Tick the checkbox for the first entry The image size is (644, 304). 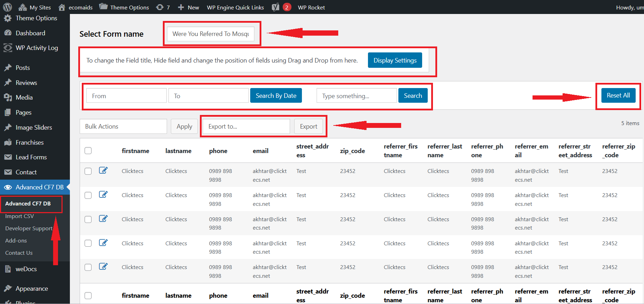(88, 171)
